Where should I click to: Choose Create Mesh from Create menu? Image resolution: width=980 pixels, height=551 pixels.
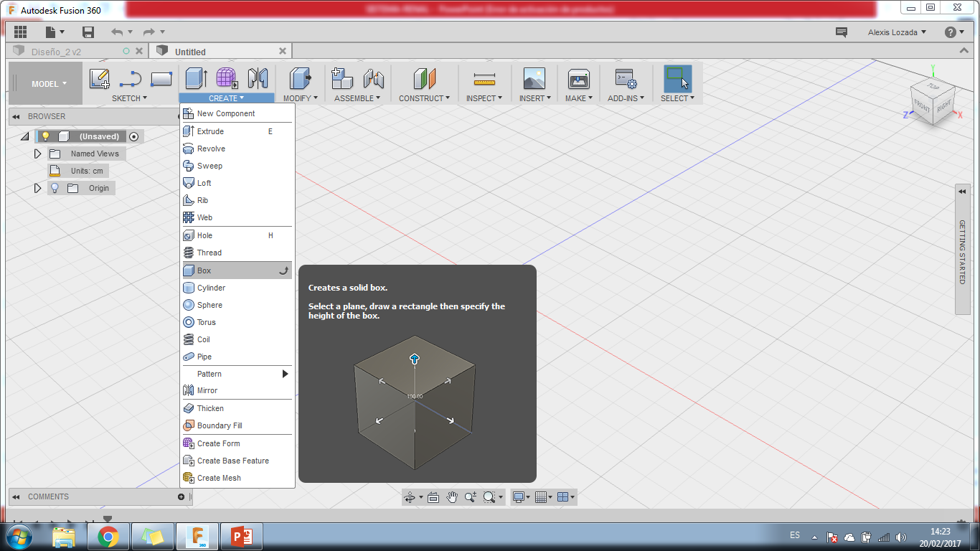pyautogui.click(x=237, y=478)
